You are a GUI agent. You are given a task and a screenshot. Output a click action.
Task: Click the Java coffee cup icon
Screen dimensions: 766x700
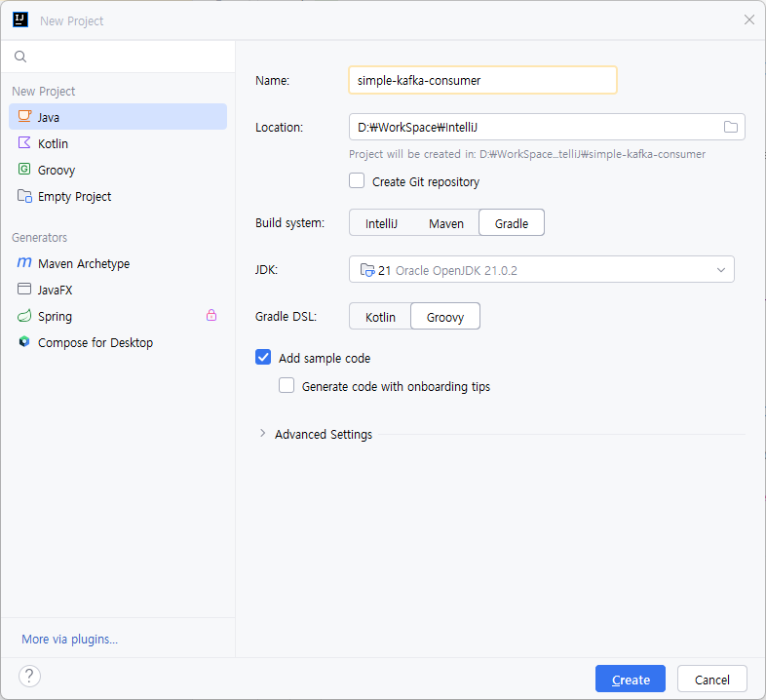[24, 116]
